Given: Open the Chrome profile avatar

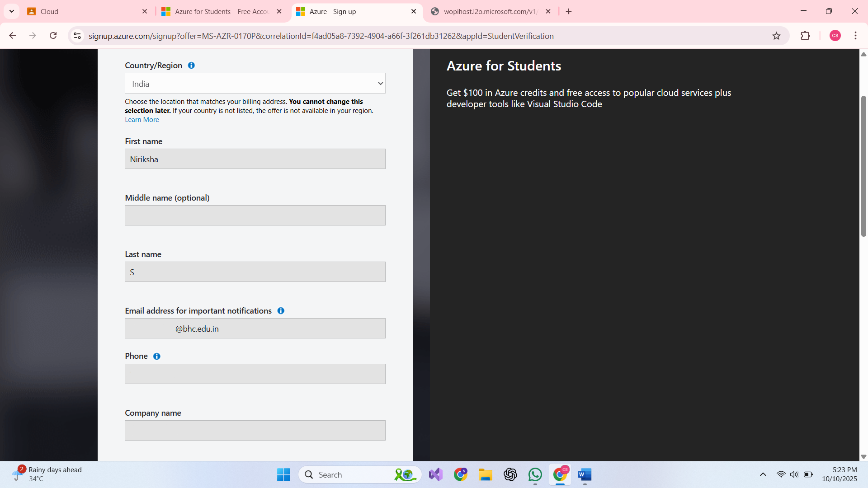Looking at the screenshot, I should point(835,36).
